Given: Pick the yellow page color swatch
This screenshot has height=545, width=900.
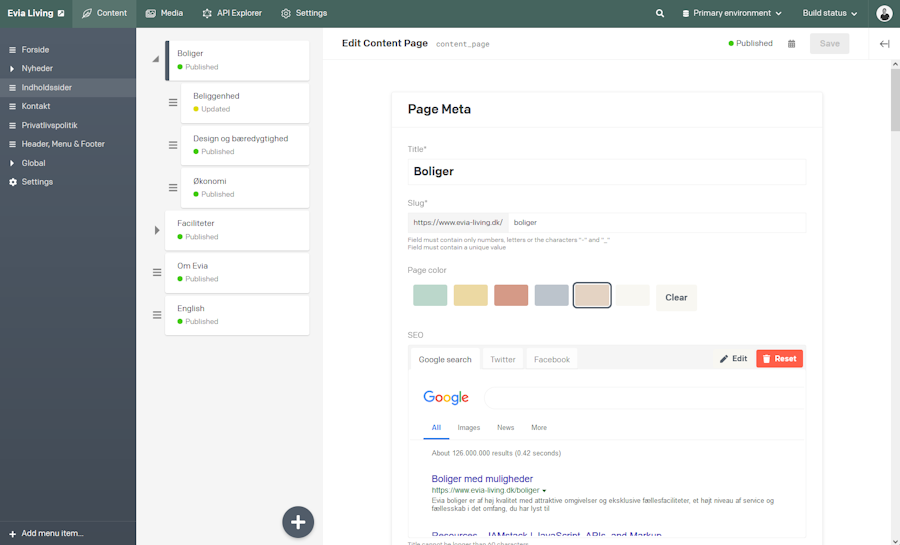Looking at the screenshot, I should tap(471, 295).
